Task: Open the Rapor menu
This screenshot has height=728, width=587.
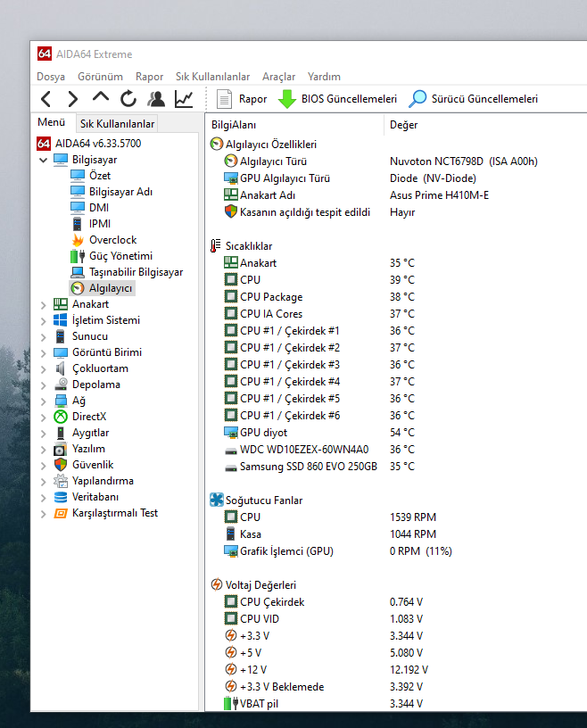Action: coord(149,77)
